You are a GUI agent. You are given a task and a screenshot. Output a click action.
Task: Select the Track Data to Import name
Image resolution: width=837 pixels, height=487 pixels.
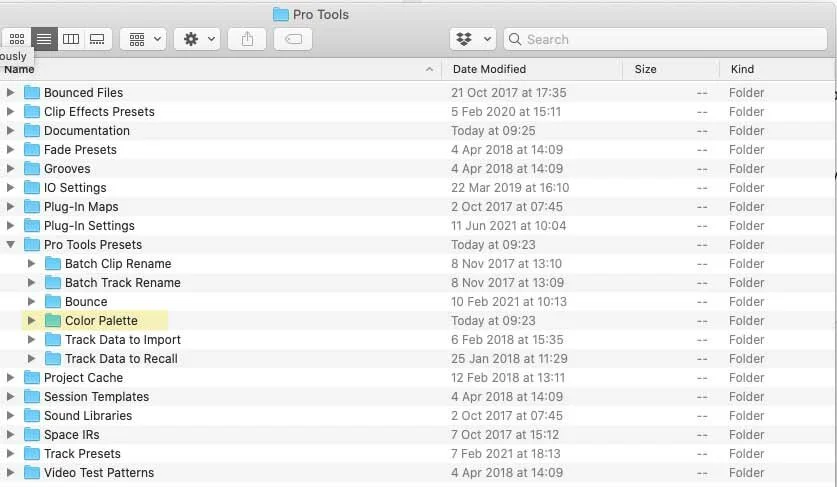click(x=123, y=340)
